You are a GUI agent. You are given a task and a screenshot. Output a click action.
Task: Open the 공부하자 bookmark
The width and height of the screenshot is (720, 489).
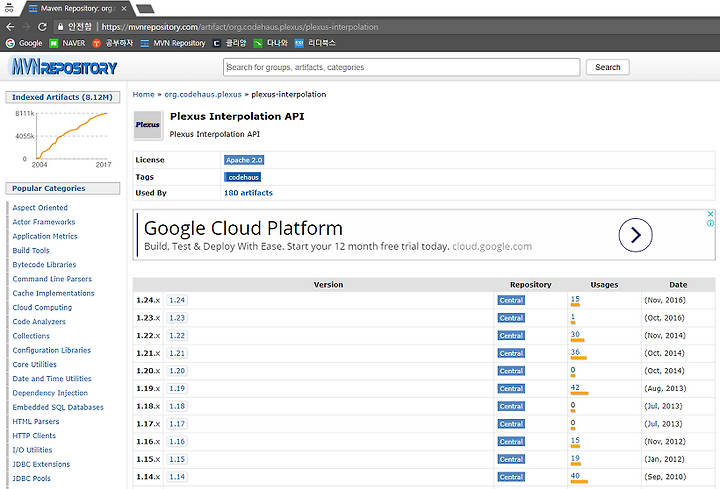coord(112,43)
